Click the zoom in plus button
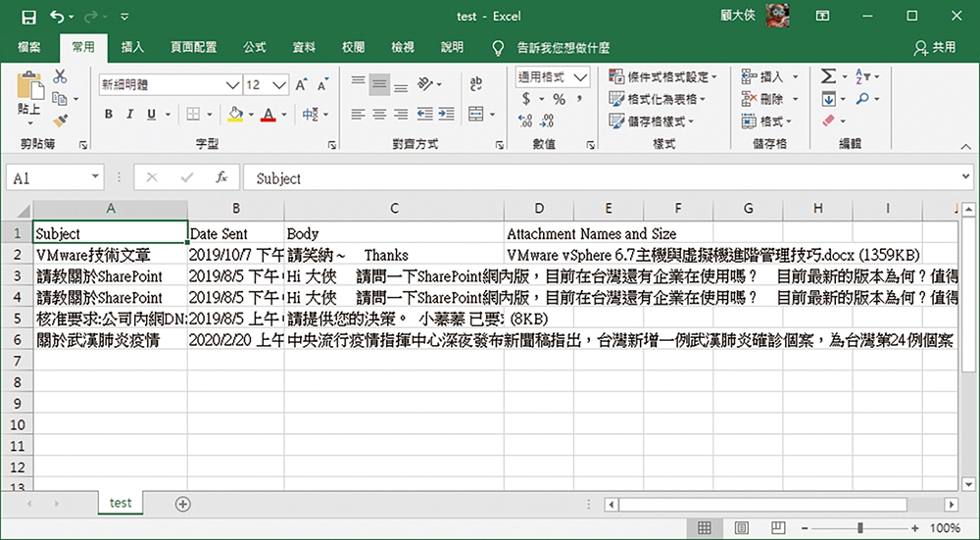This screenshot has width=980, height=540. [915, 529]
